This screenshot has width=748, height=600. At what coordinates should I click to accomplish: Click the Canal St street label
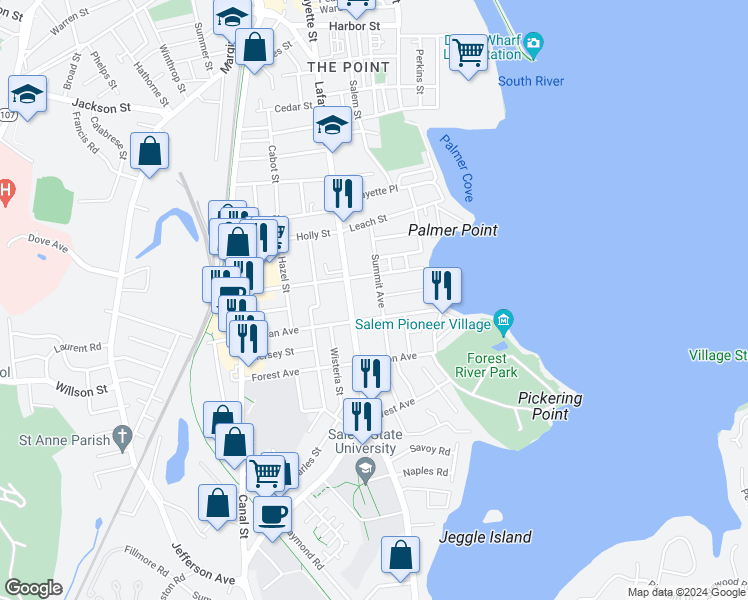coord(243,517)
